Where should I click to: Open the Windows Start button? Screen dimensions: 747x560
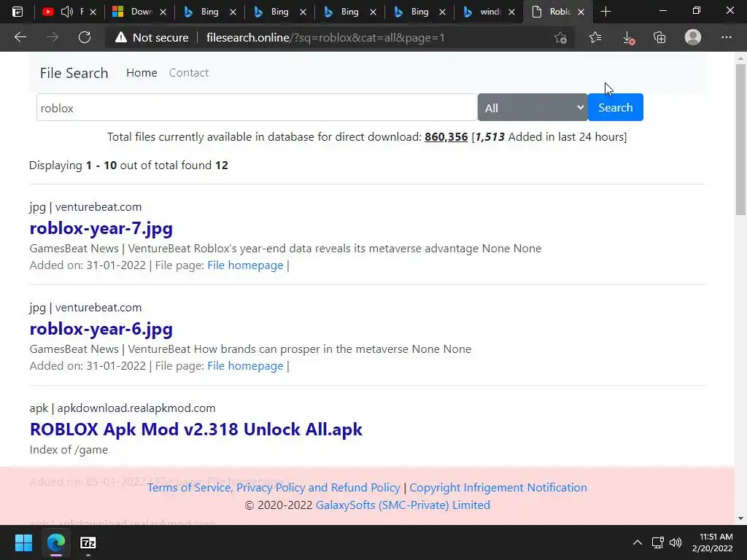point(23,542)
